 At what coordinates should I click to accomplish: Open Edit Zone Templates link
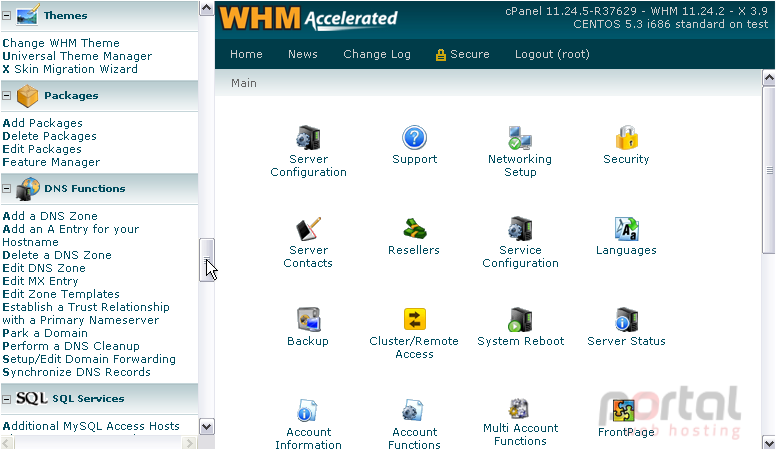pyautogui.click(x=61, y=294)
